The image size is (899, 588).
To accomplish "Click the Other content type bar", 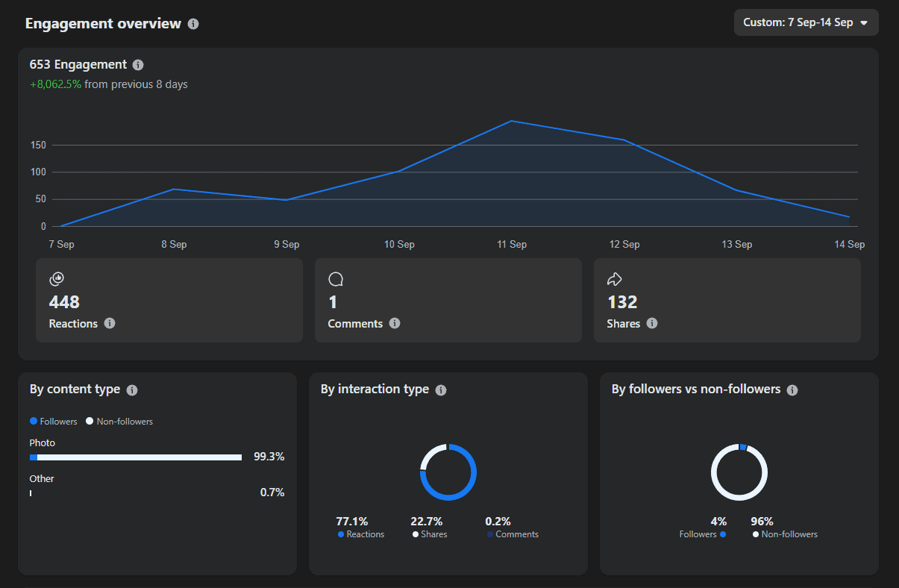I will 31,493.
